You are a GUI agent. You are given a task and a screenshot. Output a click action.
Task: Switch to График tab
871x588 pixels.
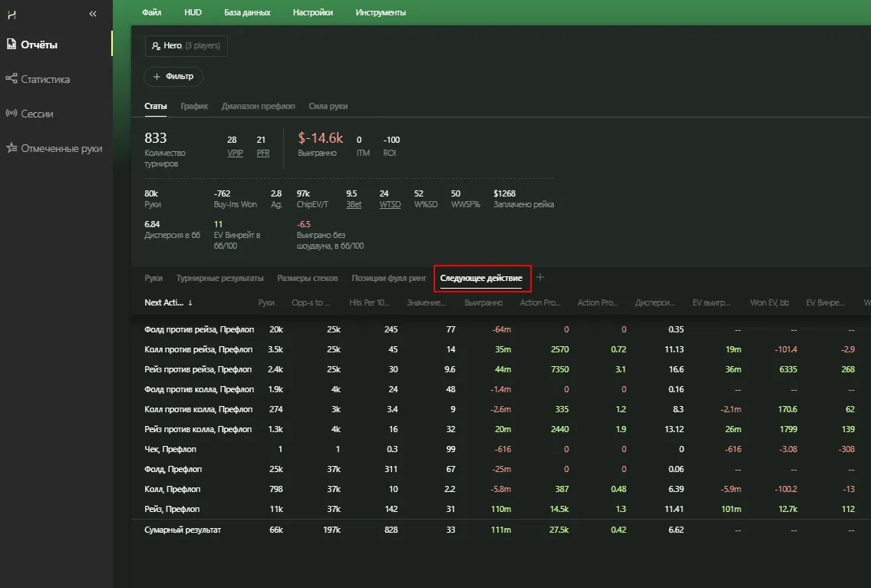tap(194, 106)
